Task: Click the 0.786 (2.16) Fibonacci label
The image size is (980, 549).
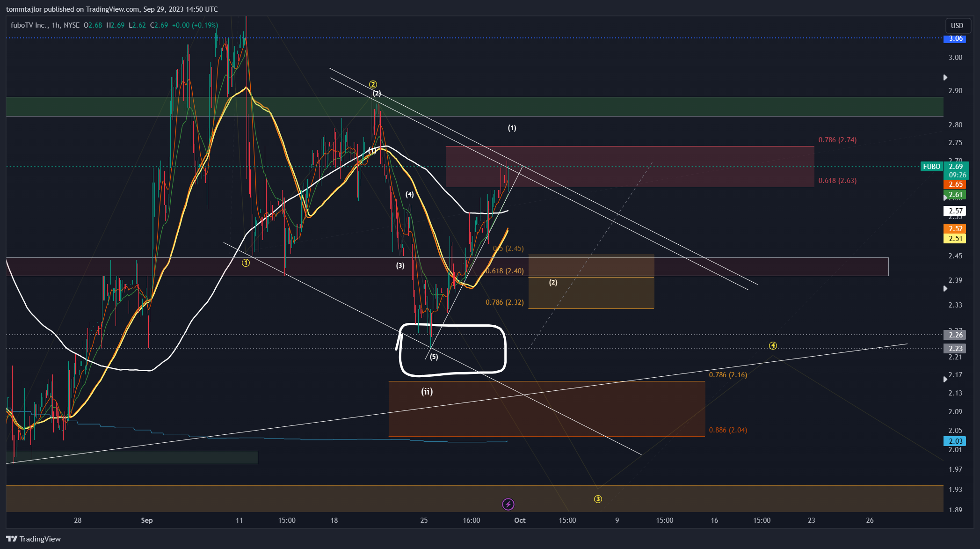Action: [x=728, y=375]
